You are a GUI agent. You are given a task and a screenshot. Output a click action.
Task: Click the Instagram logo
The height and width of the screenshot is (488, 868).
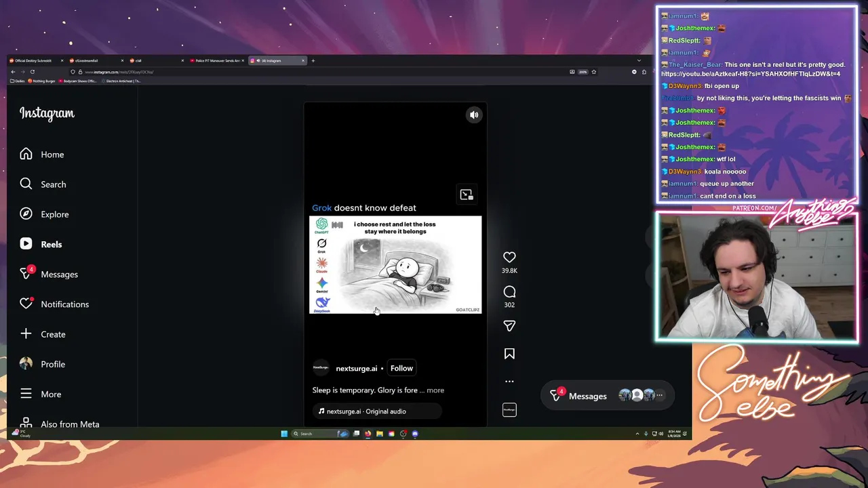coord(47,114)
